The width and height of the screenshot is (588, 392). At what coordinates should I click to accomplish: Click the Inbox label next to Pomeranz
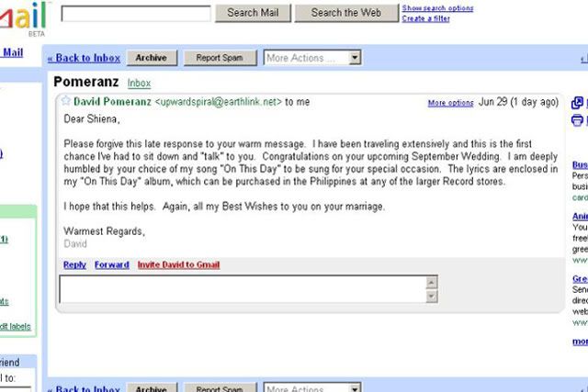point(139,83)
